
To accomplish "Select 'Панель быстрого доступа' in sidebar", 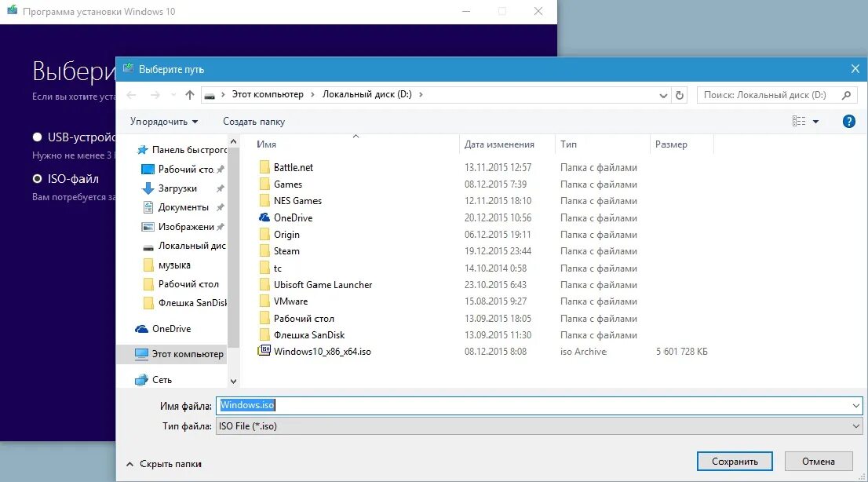I will (181, 150).
